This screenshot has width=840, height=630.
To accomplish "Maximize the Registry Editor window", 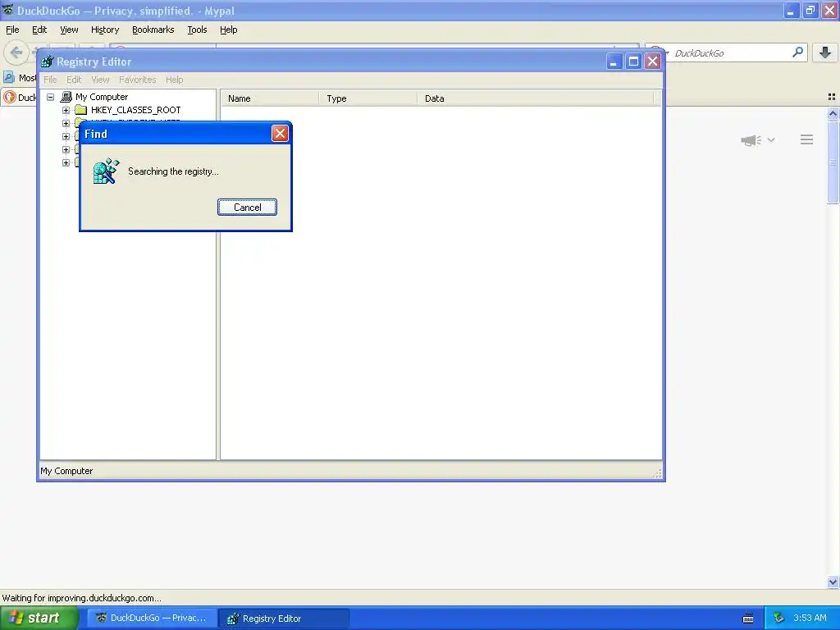I will (x=633, y=62).
